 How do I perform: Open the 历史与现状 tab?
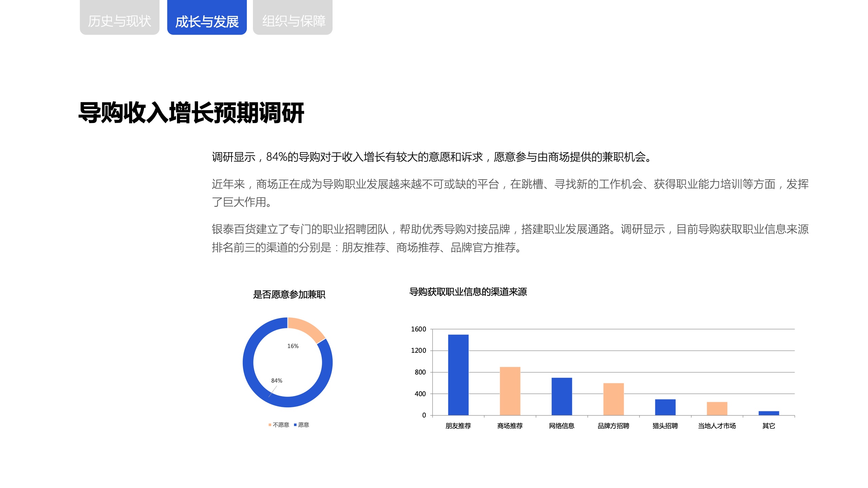[x=119, y=17]
